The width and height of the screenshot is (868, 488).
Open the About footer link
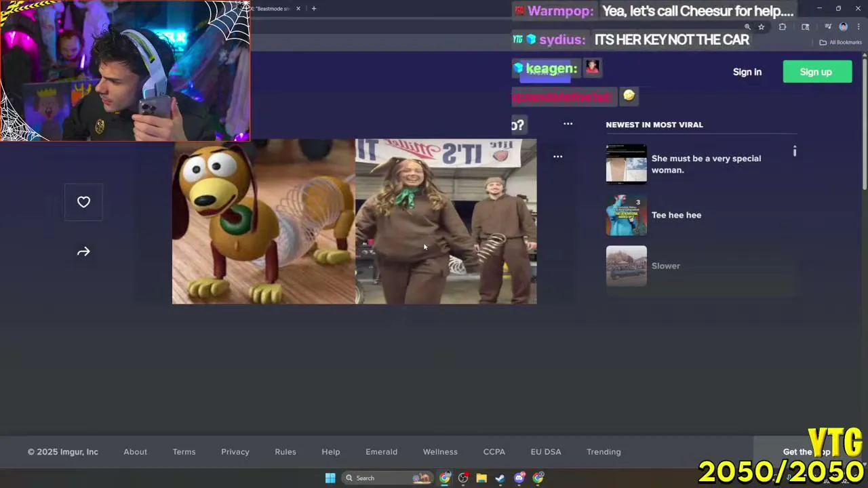135,452
